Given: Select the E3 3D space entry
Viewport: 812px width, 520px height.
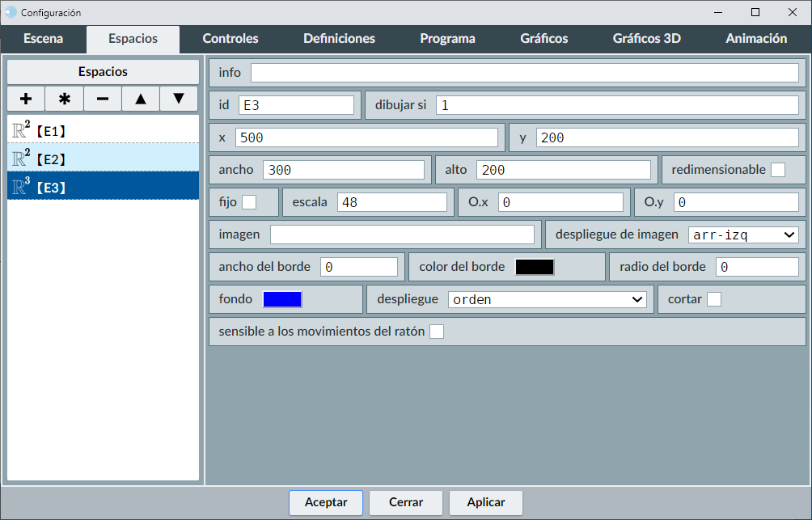Looking at the screenshot, I should 103,186.
